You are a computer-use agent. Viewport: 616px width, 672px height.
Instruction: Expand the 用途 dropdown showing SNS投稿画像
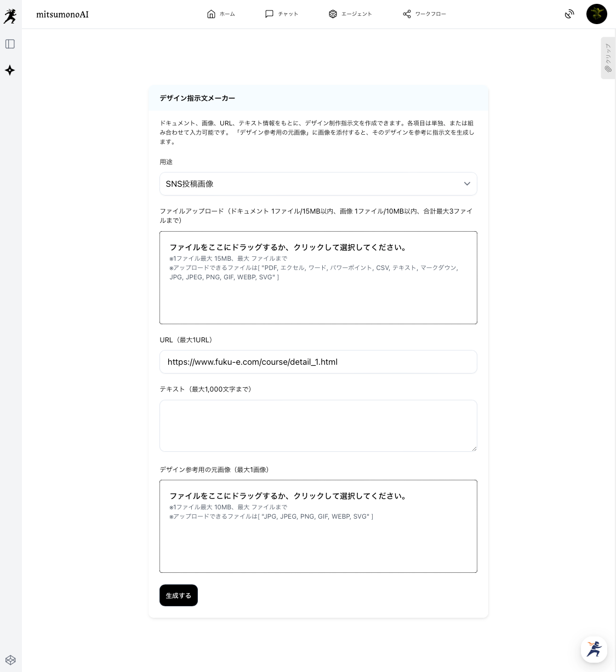click(x=318, y=184)
